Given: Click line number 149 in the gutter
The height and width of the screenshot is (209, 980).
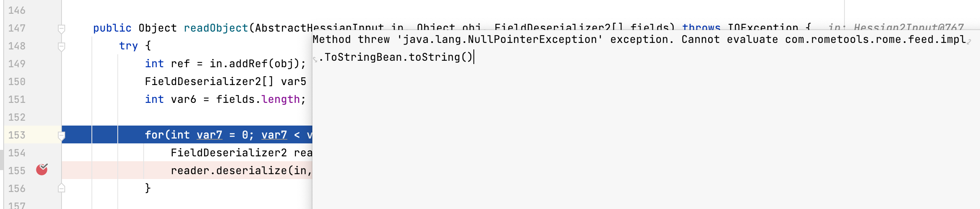Looking at the screenshot, I should pyautogui.click(x=17, y=64).
